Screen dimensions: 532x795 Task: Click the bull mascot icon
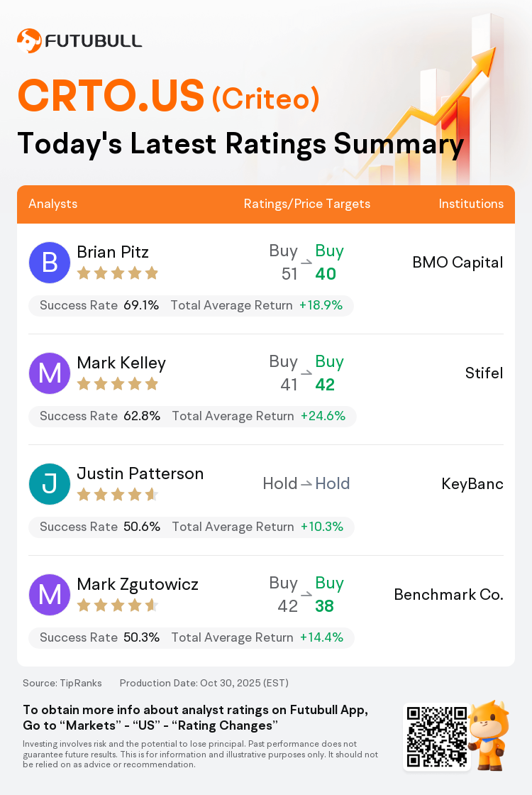(489, 735)
